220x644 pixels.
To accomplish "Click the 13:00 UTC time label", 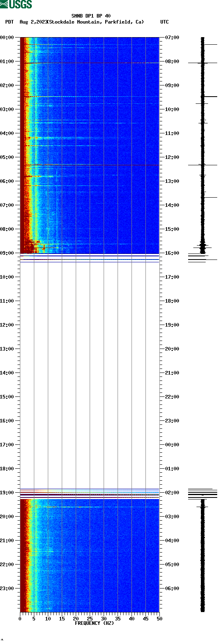I will pos(172,181).
